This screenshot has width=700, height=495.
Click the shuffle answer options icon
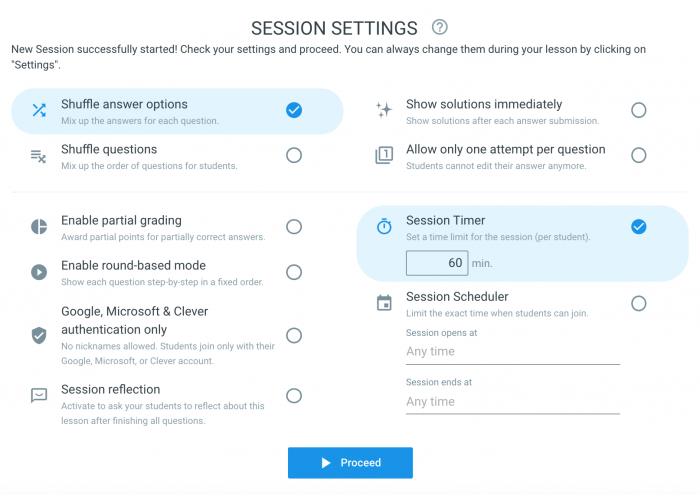[39, 110]
